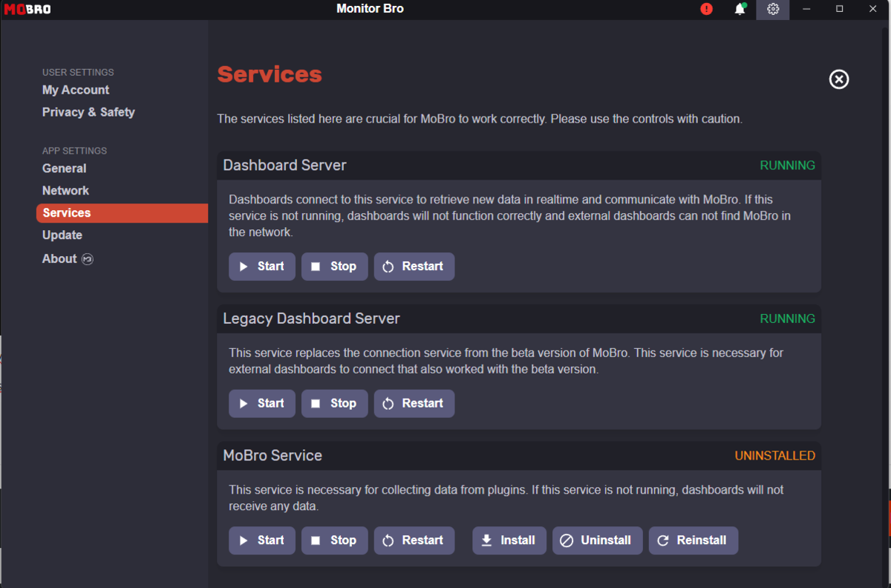
Task: Click the Legacy Dashboard Server RUNNING status
Action: point(787,318)
